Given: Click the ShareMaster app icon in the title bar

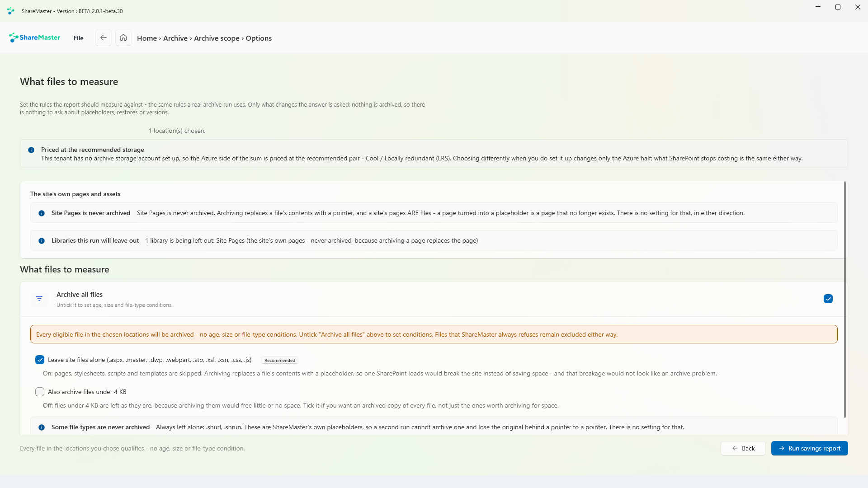Looking at the screenshot, I should click(11, 11).
